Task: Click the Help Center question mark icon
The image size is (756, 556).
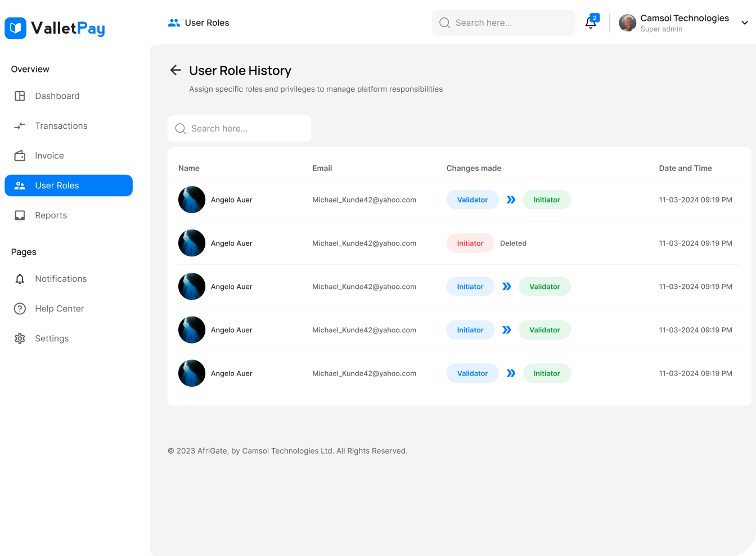Action: pyautogui.click(x=20, y=309)
